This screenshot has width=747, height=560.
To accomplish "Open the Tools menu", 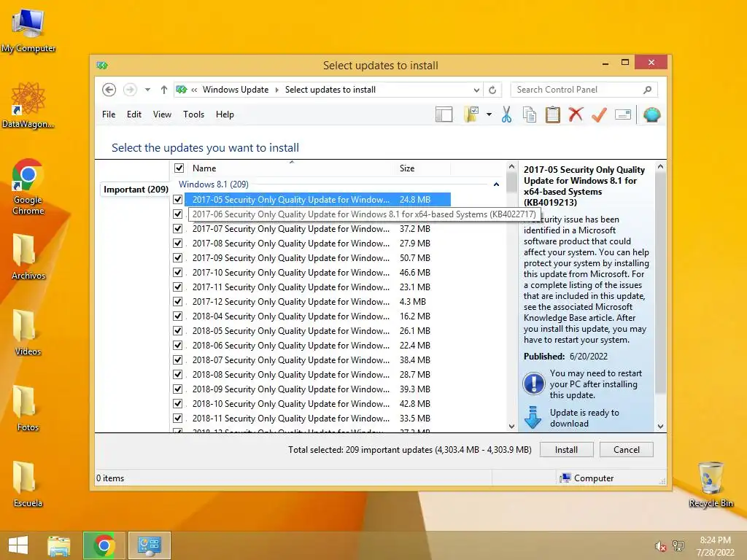I will tap(193, 114).
